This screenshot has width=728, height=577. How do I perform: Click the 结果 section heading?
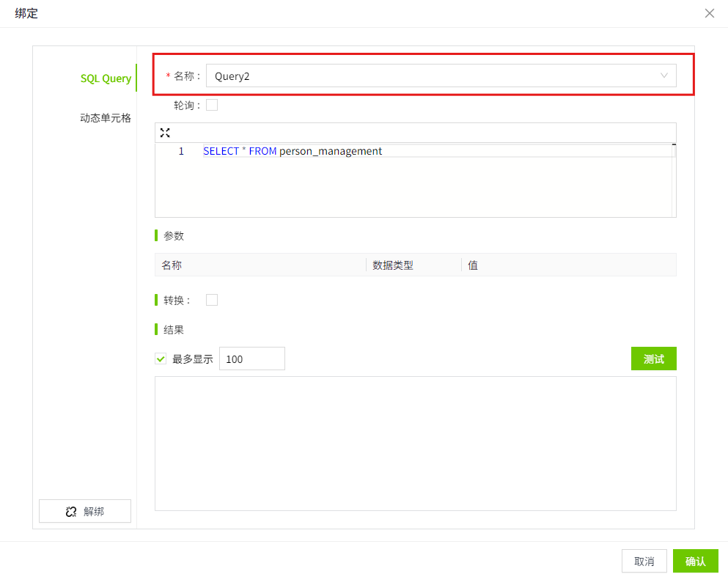point(174,330)
